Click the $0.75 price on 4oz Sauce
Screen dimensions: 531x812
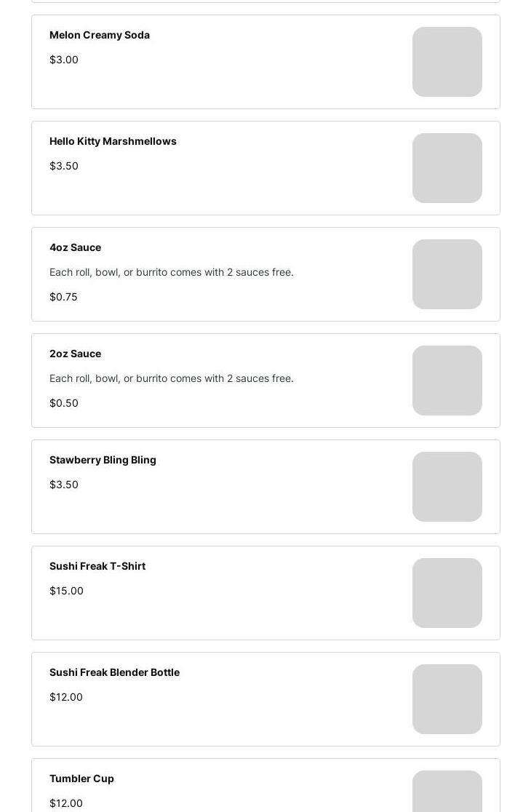[x=63, y=297]
